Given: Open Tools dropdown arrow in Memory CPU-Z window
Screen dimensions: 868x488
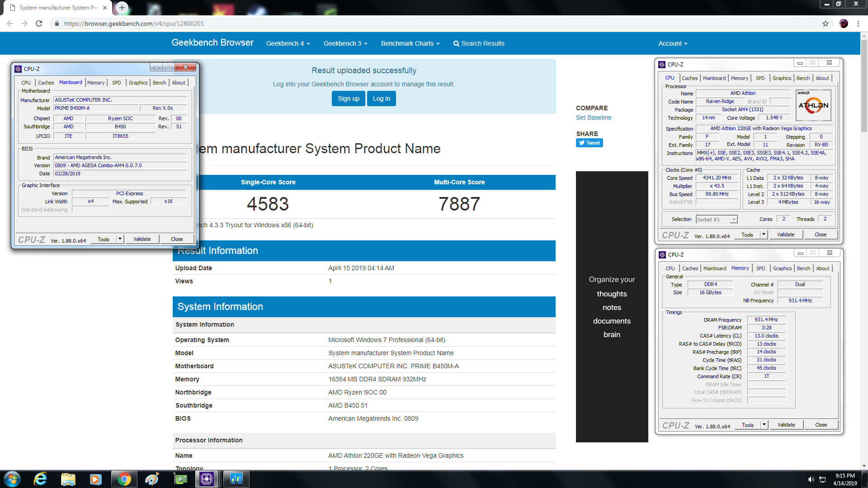Looking at the screenshot, I should click(x=764, y=425).
